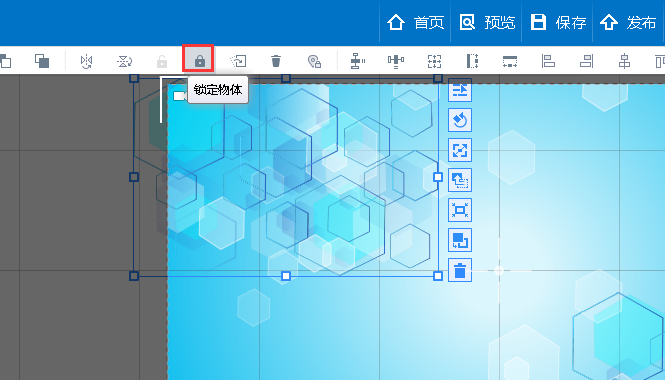Publish using the 发布 button

coord(629,22)
